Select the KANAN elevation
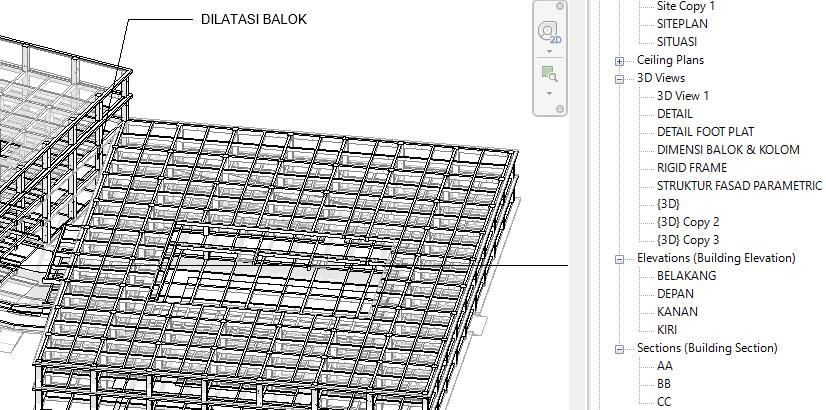The image size is (826, 410). (677, 311)
